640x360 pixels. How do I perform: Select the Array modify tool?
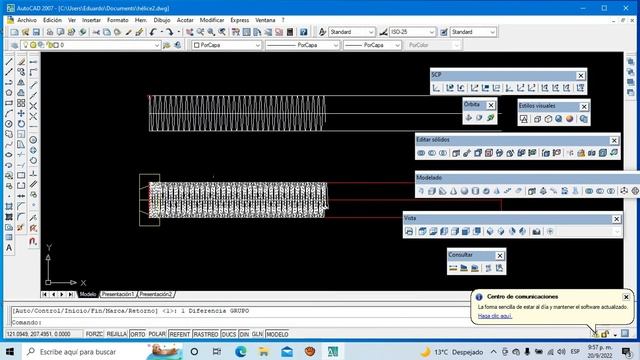21,103
